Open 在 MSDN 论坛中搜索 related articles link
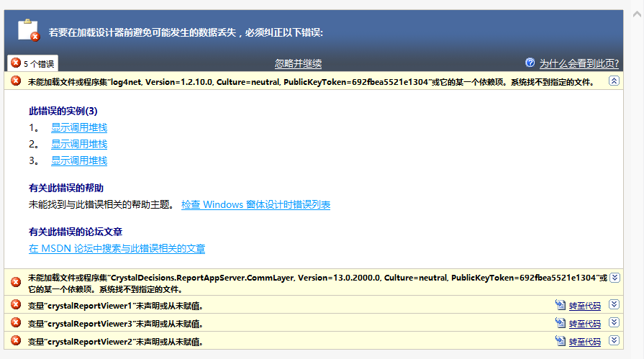644x359 pixels. [x=117, y=248]
